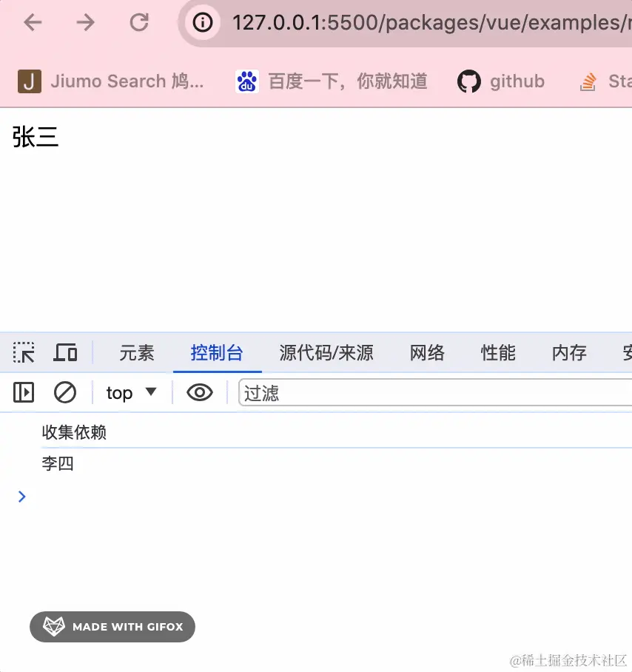Viewport: 632px width, 672px height.
Task: Open the live expression eye icon
Action: (x=199, y=392)
